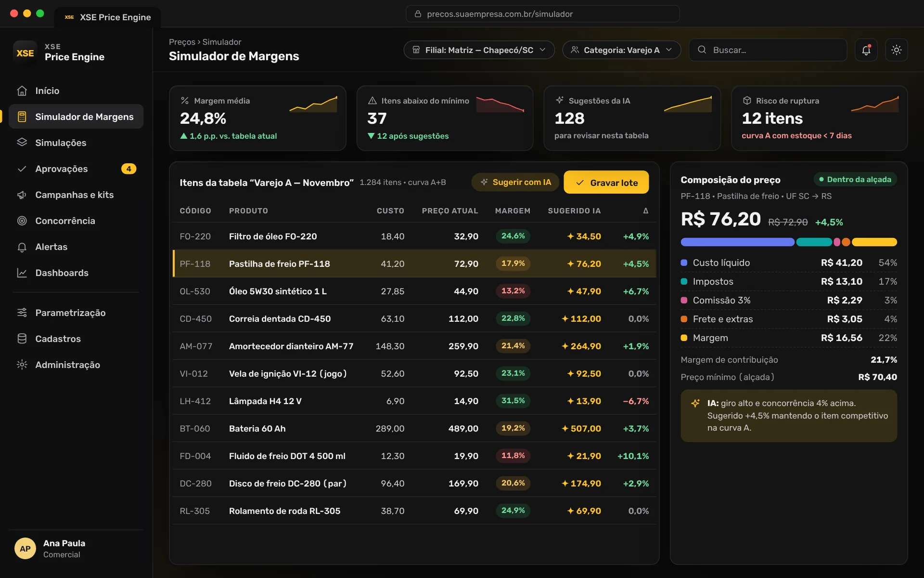Click the Campanhas e kits megaphone icon
924x578 pixels.
(22, 195)
